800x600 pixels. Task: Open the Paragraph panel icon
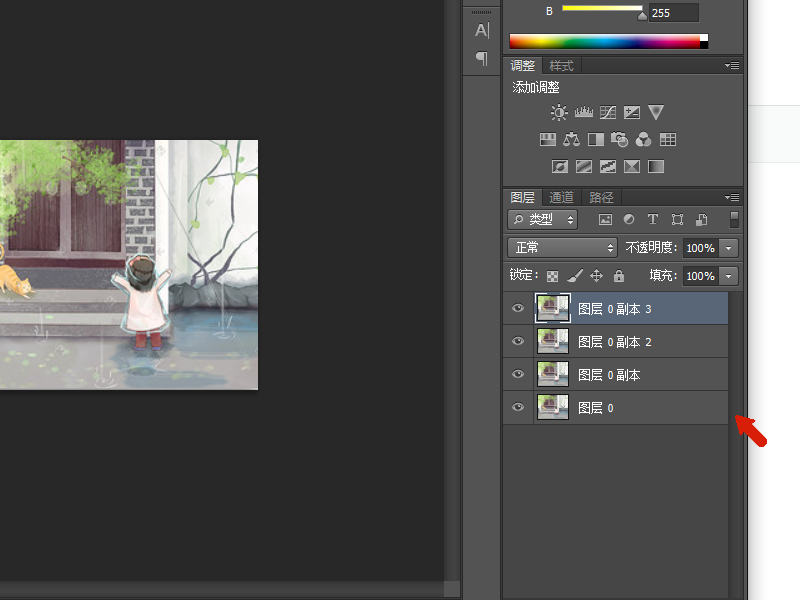tap(482, 58)
